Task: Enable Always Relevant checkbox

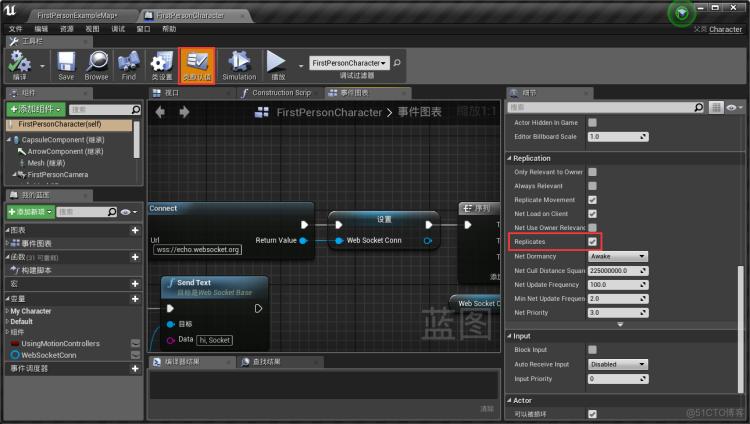Action: (x=592, y=186)
